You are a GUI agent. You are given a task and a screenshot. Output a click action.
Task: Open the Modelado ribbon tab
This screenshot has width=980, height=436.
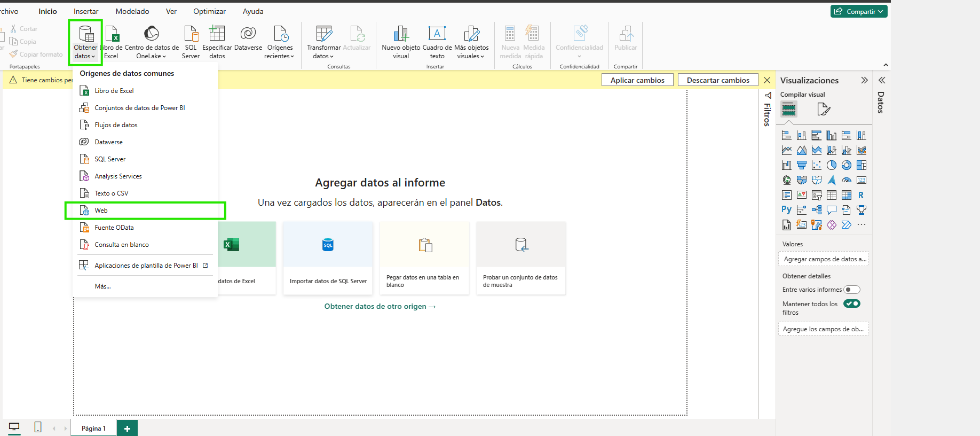[x=132, y=11]
